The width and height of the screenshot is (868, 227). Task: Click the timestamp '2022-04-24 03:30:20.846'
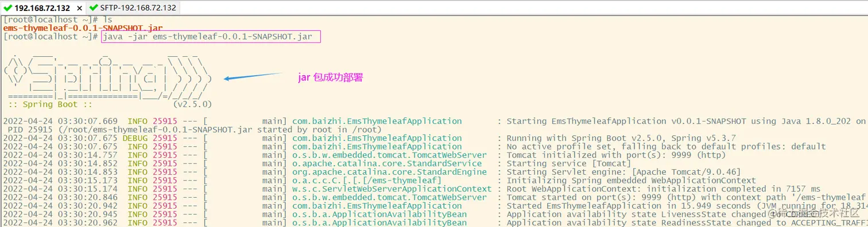click(x=60, y=197)
